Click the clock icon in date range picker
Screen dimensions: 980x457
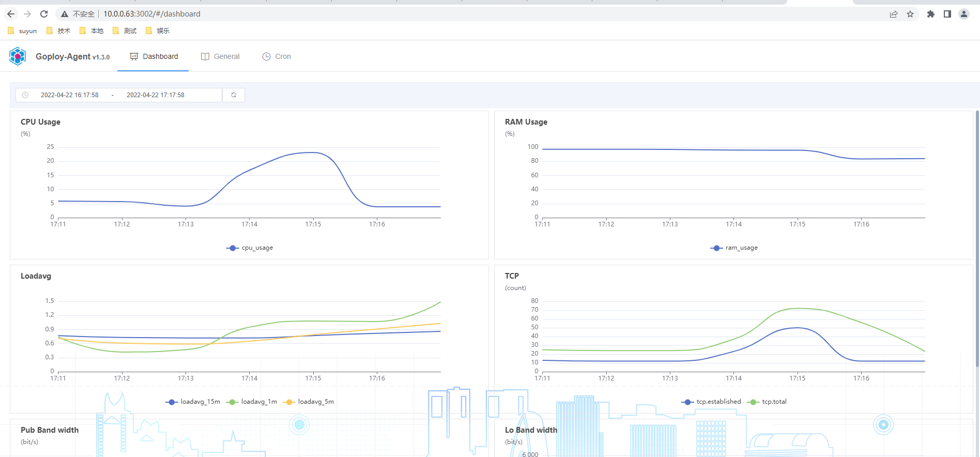pos(25,95)
